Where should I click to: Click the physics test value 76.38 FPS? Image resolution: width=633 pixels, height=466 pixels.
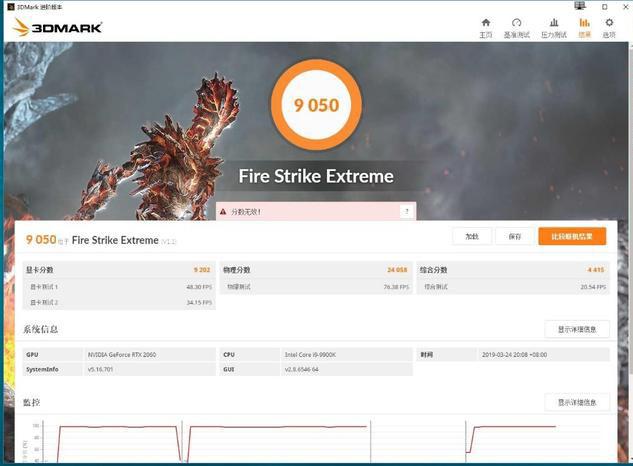(x=396, y=287)
